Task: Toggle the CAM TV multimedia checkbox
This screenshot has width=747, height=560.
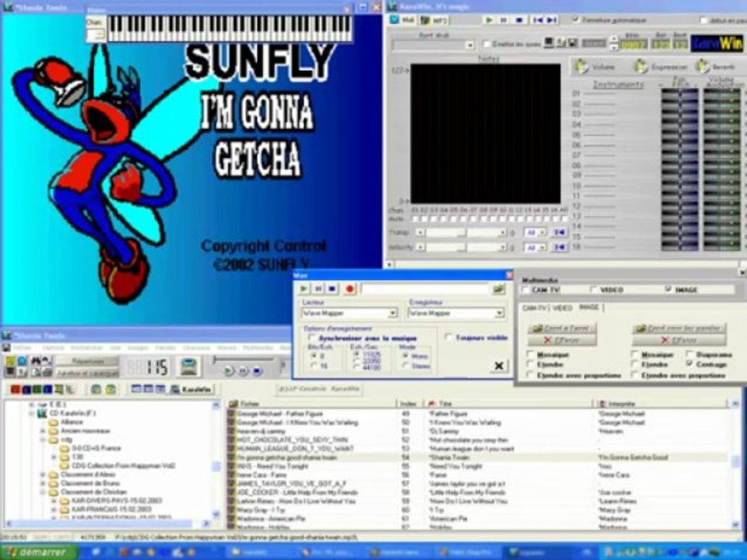Action: pos(525,289)
